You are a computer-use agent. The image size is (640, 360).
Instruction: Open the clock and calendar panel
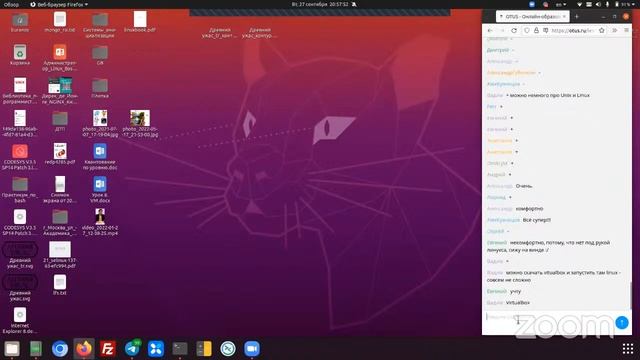pos(320,4)
